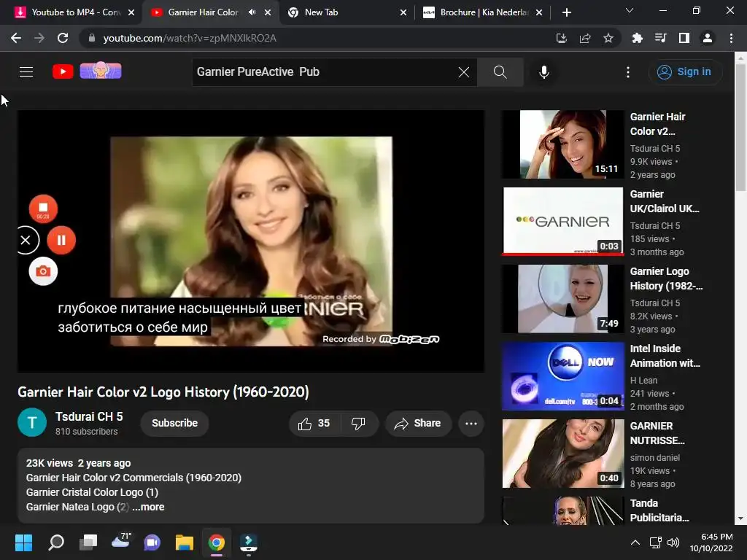Close the Brochure Kia tab
This screenshot has height=560, width=747.
[539, 12]
